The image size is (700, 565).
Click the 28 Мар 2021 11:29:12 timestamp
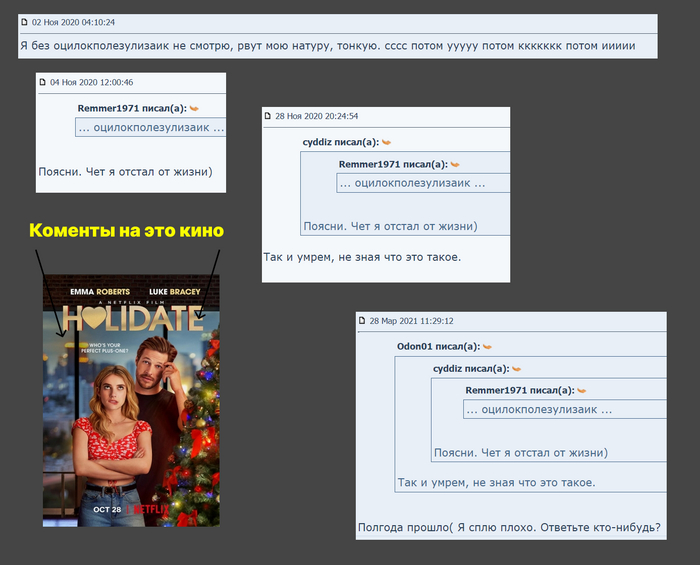[411, 321]
